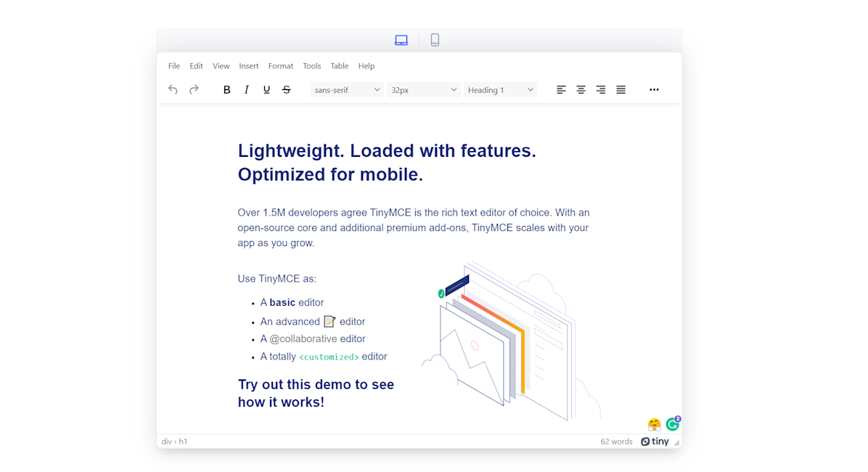Justify the text
868x472 pixels.
621,90
